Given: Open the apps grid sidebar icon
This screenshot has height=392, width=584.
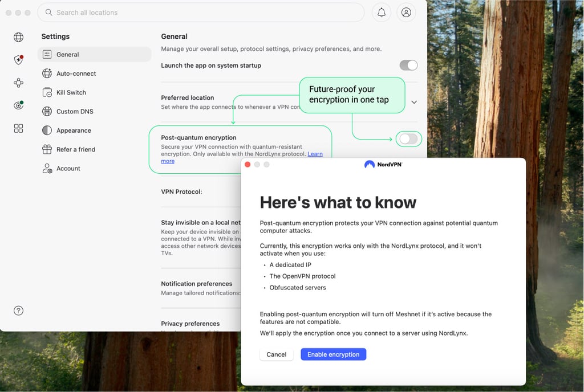Looking at the screenshot, I should pos(18,128).
